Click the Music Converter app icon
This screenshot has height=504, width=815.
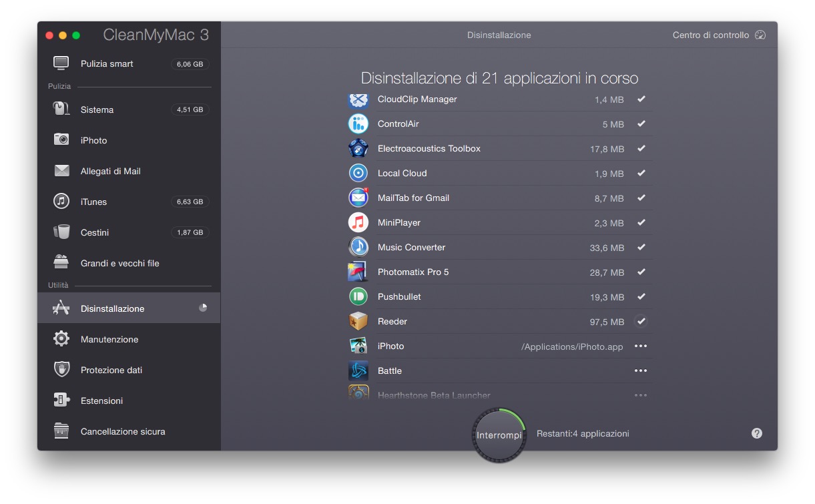click(358, 247)
